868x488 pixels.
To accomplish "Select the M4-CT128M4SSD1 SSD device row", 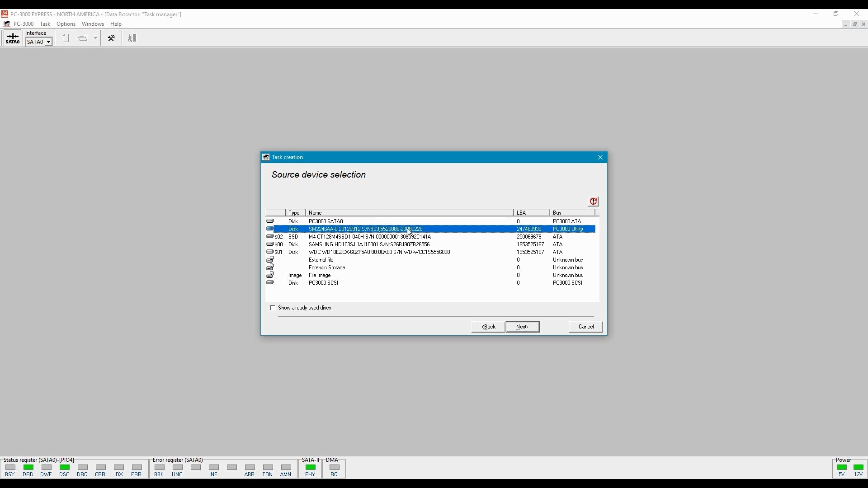I will [x=369, y=237].
